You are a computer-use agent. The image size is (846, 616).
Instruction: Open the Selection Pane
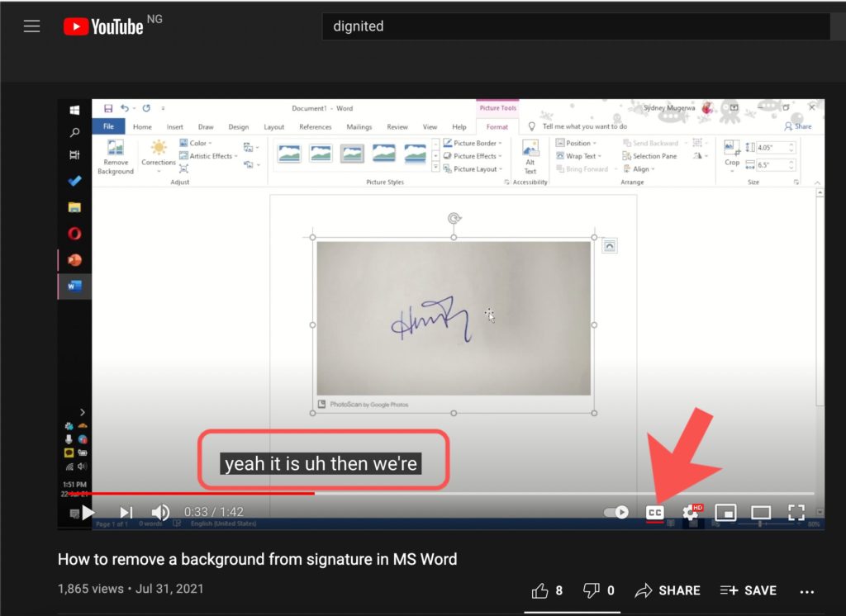click(x=649, y=156)
